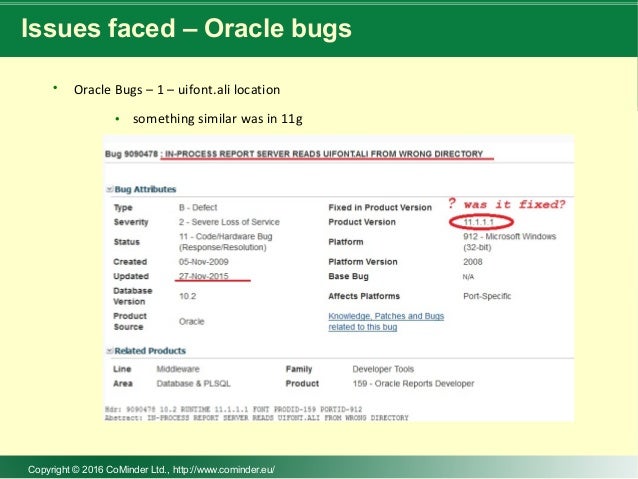The image size is (638, 479).
Task: Click Platform Version value 2008
Action: tap(472, 262)
